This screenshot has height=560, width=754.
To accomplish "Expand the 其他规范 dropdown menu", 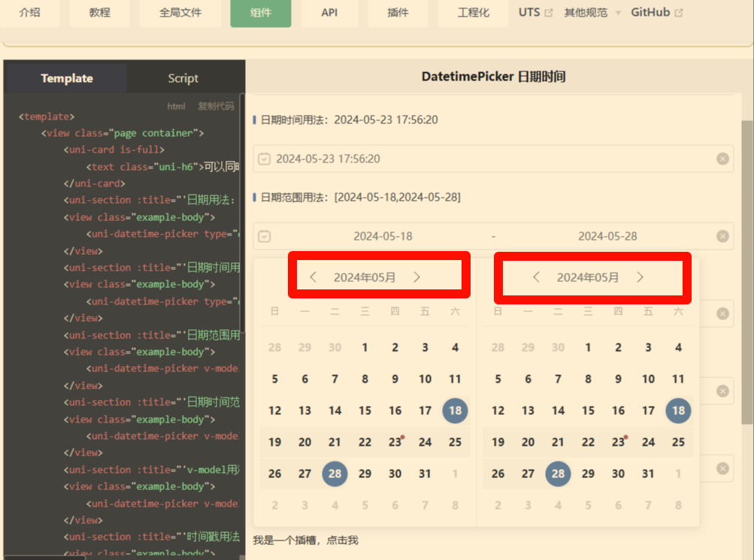I will [x=592, y=13].
